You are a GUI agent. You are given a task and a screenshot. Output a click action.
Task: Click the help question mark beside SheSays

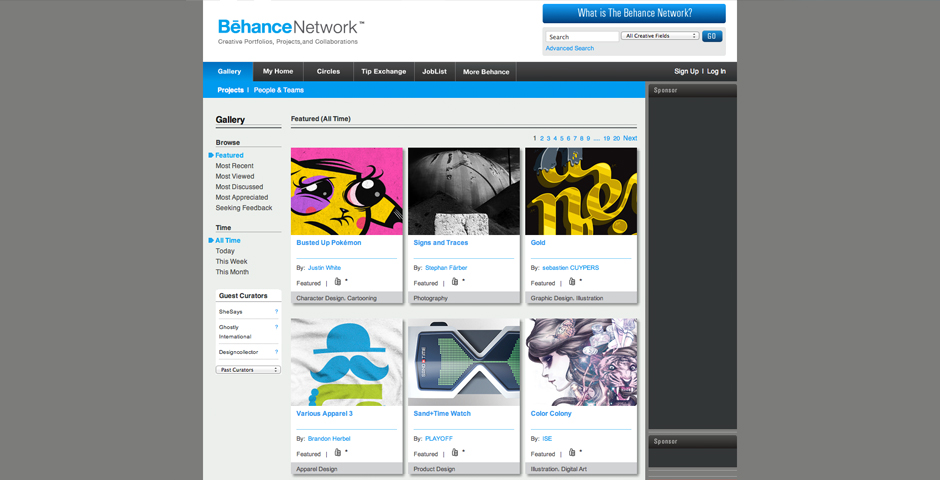point(276,312)
